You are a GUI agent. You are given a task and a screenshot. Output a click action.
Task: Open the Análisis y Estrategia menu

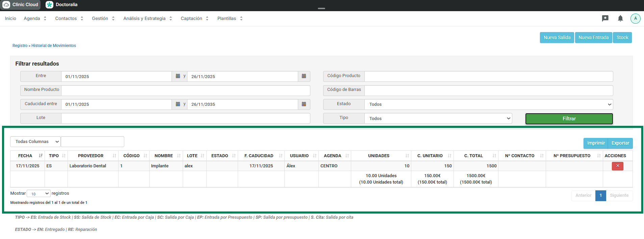[x=148, y=19]
